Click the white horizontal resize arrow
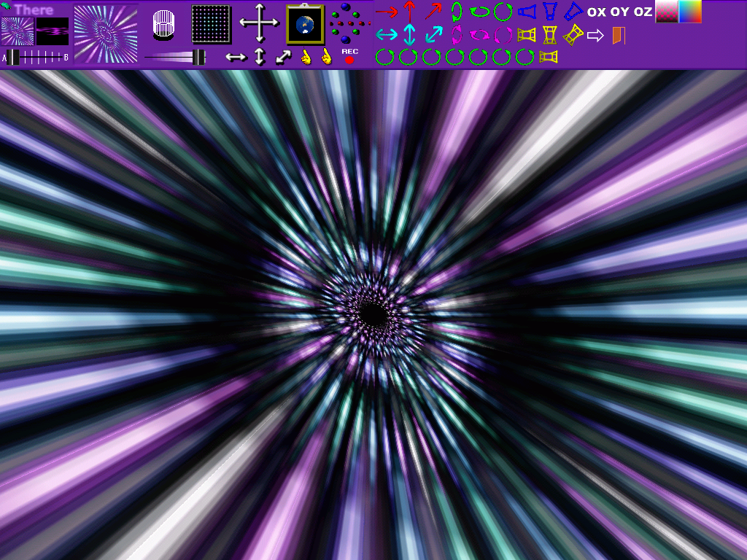747x560 pixels. [x=236, y=58]
